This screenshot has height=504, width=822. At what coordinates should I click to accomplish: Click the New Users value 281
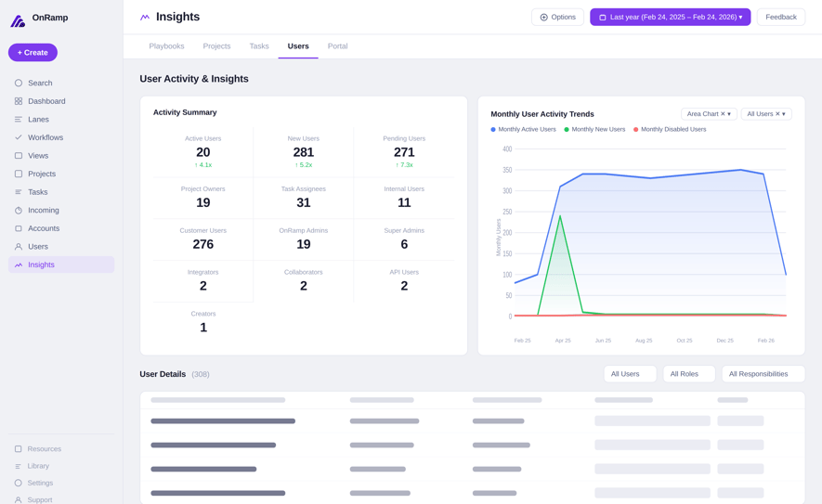(304, 152)
